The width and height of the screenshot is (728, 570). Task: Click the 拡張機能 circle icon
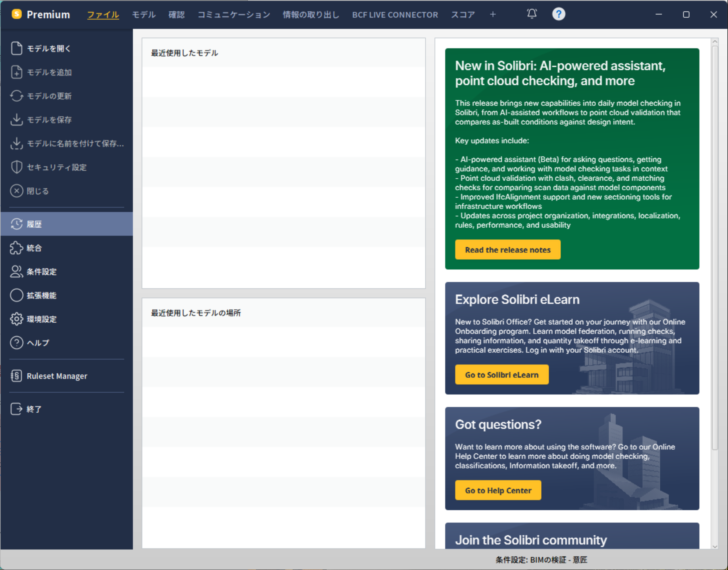16,295
